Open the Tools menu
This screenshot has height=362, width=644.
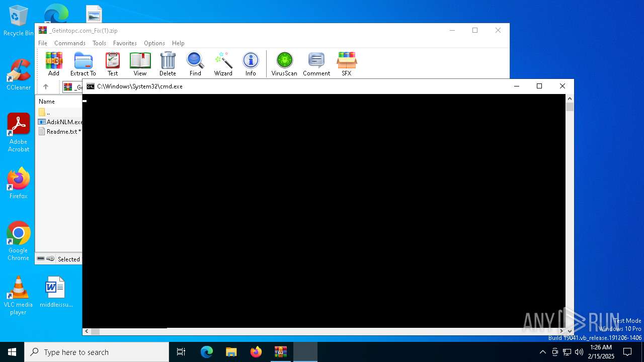pyautogui.click(x=99, y=43)
